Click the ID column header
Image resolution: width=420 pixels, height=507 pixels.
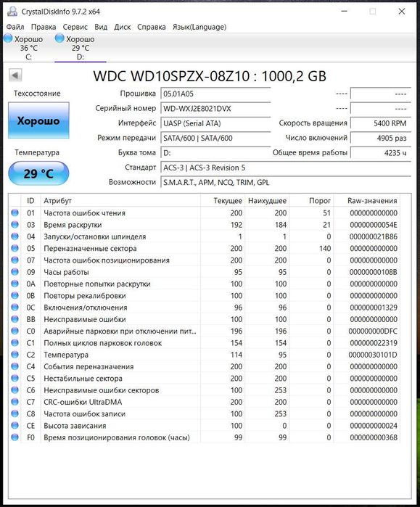[30, 200]
